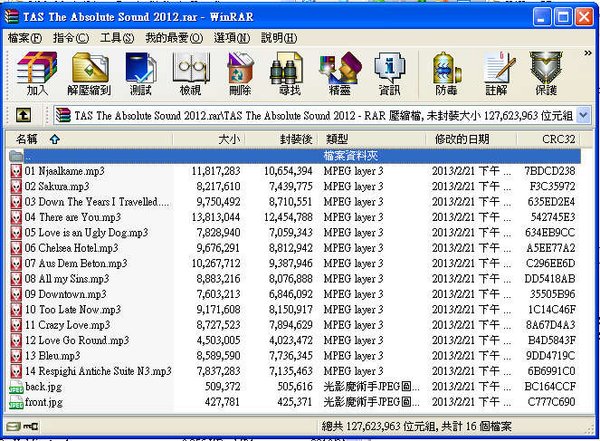The image size is (600, 441).
Task: Select 11 Crazy Love.mp3
Action: (67, 325)
